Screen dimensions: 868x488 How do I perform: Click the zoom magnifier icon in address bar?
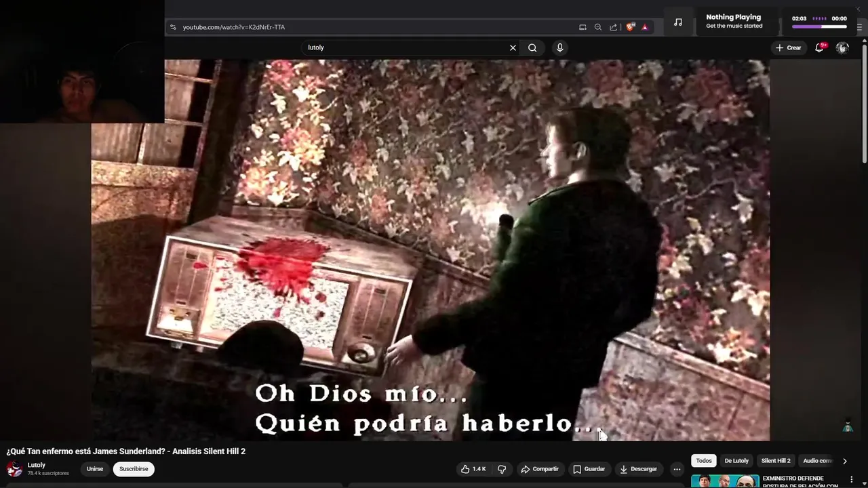[x=597, y=27]
